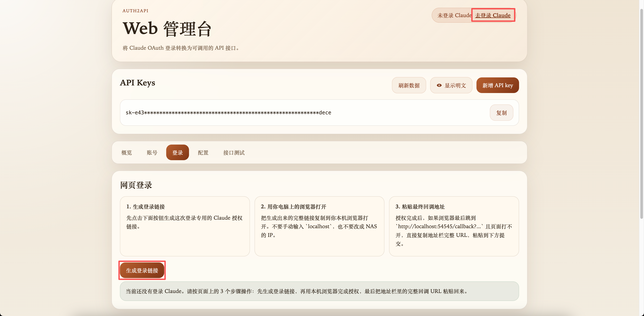Click the 当前还没有登录 Claude notice message
The width and height of the screenshot is (644, 316).
(319, 291)
